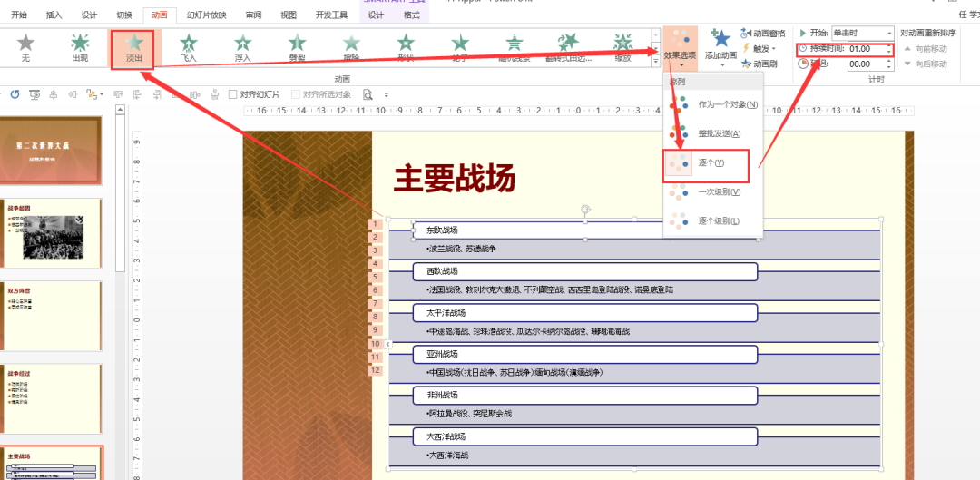Viewport: 980px width, 480px height.
Task: Select the 东欧战场 SmartArt text box
Action: tap(585, 230)
